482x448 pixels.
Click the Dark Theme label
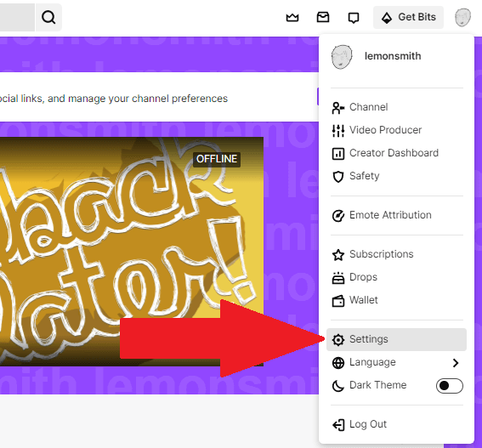(x=377, y=385)
